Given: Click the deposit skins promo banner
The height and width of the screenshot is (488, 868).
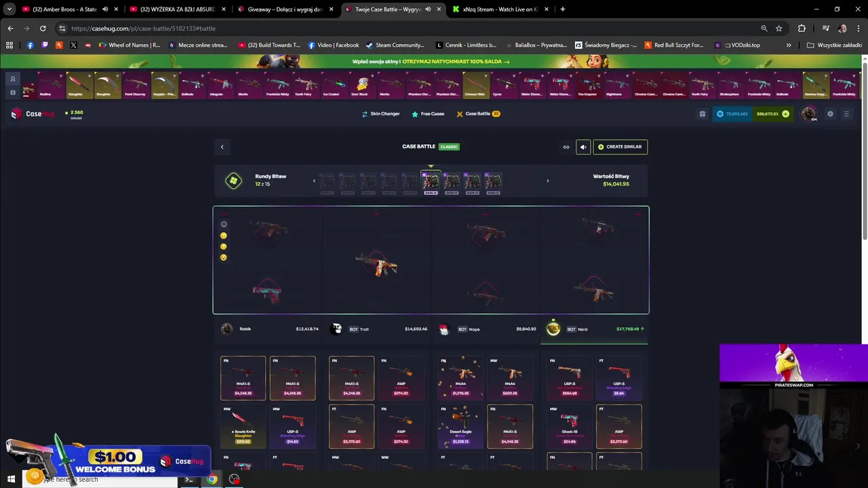Looking at the screenshot, I should pyautogui.click(x=431, y=61).
